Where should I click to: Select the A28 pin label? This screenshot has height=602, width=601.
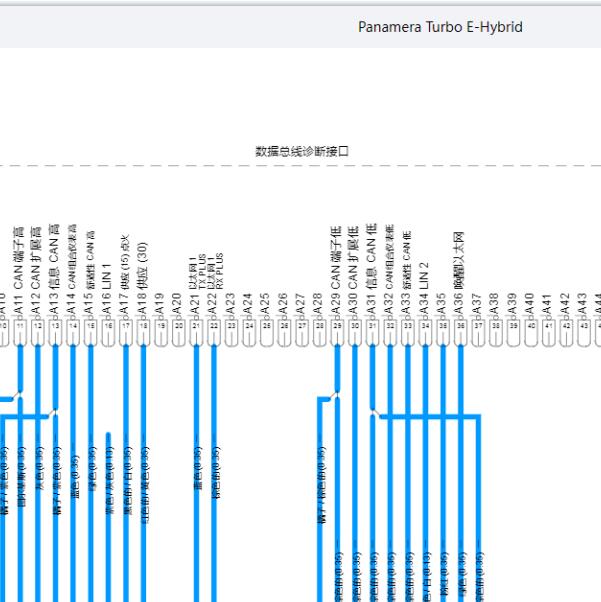tap(318, 304)
